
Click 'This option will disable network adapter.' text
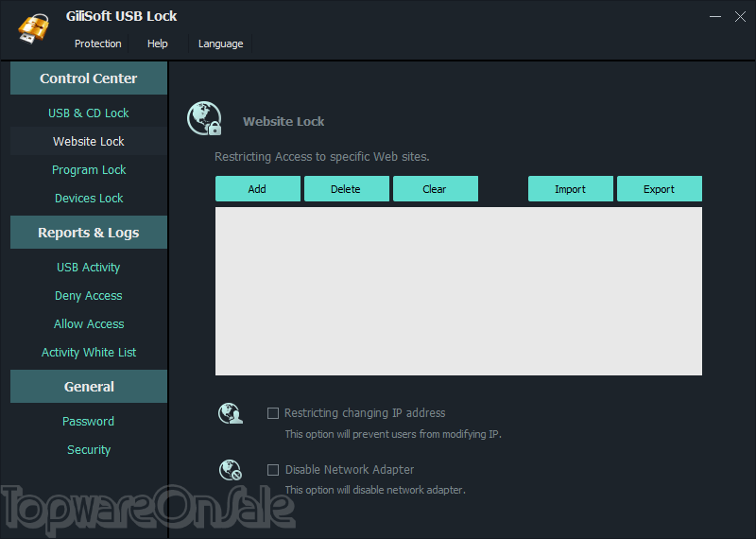point(375,490)
